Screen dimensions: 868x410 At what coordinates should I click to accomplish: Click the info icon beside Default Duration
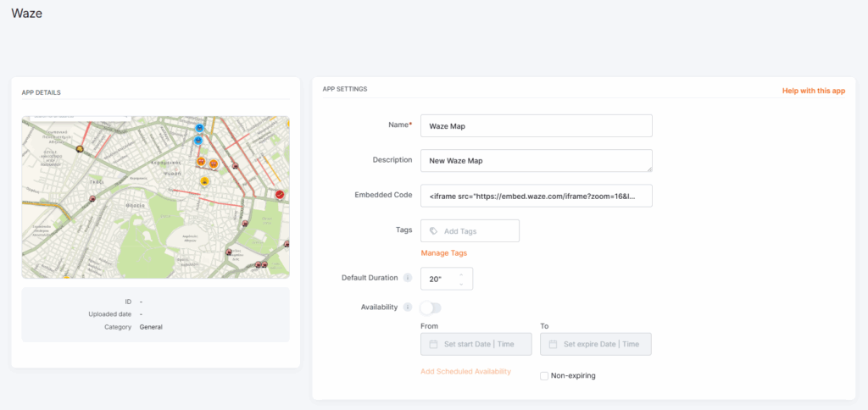(x=408, y=278)
